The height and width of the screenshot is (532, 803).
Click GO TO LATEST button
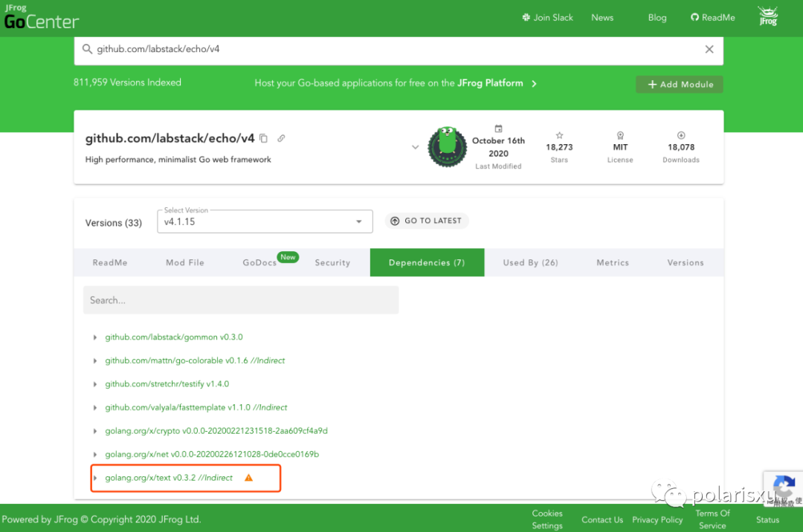(427, 221)
